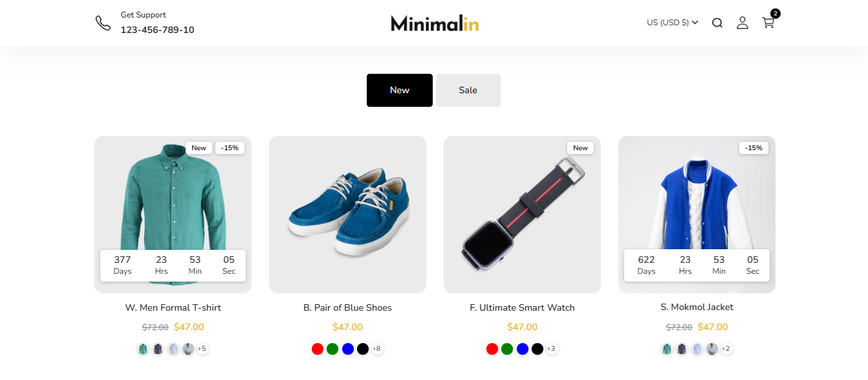Expand the US (USD $) currency dropdown
The height and width of the screenshot is (380, 868).
(673, 23)
